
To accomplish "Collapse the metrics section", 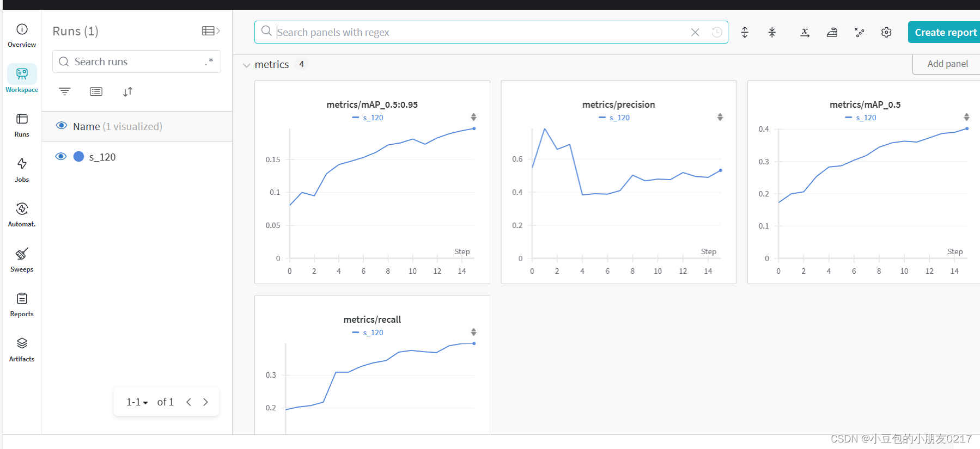I will coord(247,65).
